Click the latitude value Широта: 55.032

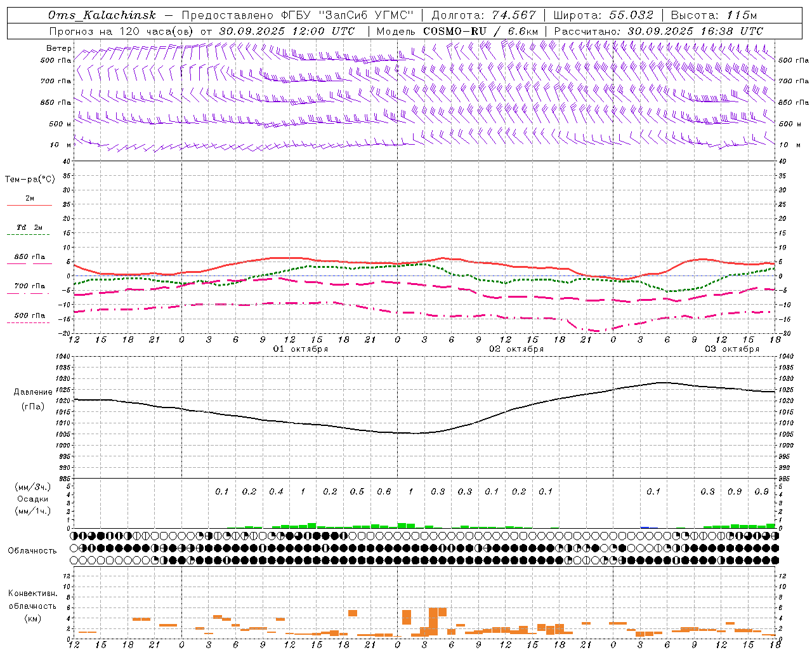click(603, 15)
